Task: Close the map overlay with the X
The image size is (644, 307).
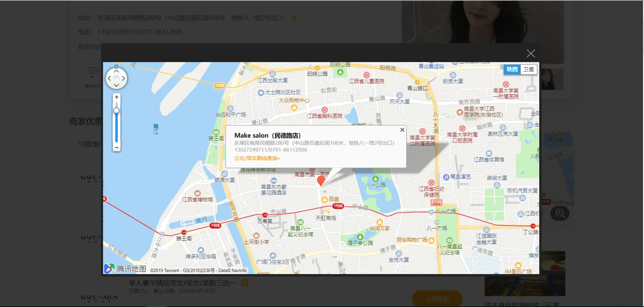Action: pyautogui.click(x=531, y=53)
